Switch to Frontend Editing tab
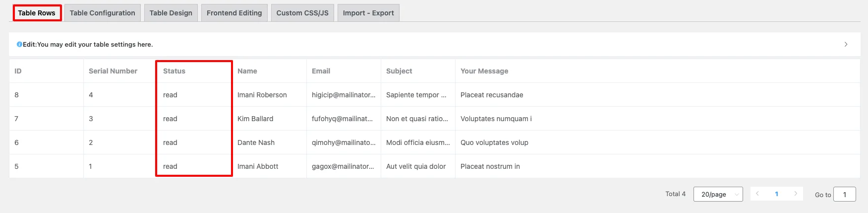Viewport: 868px width, 213px height. coord(234,13)
